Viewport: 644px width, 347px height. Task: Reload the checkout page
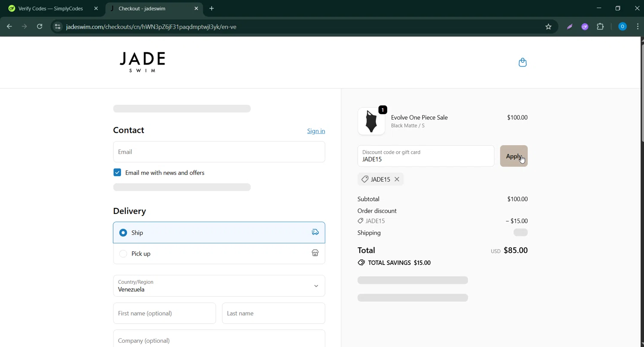[39, 27]
